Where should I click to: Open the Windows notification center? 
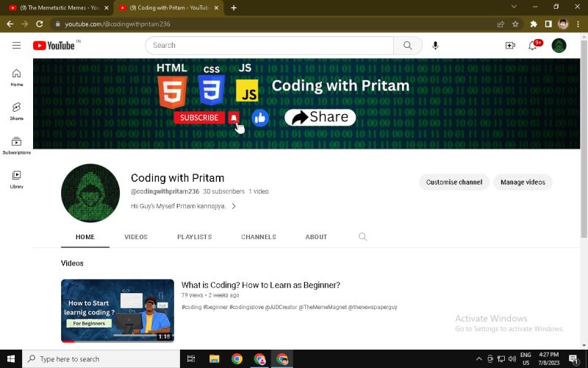pyautogui.click(x=573, y=359)
